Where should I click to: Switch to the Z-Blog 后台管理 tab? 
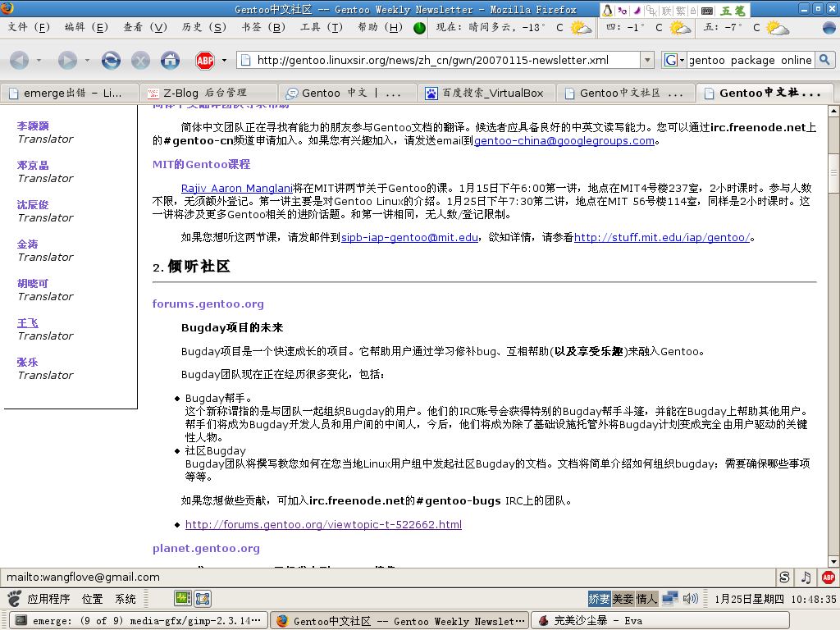click(x=209, y=93)
